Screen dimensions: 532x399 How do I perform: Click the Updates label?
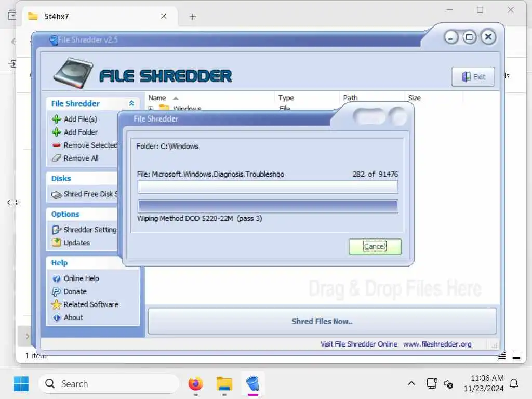coord(77,243)
